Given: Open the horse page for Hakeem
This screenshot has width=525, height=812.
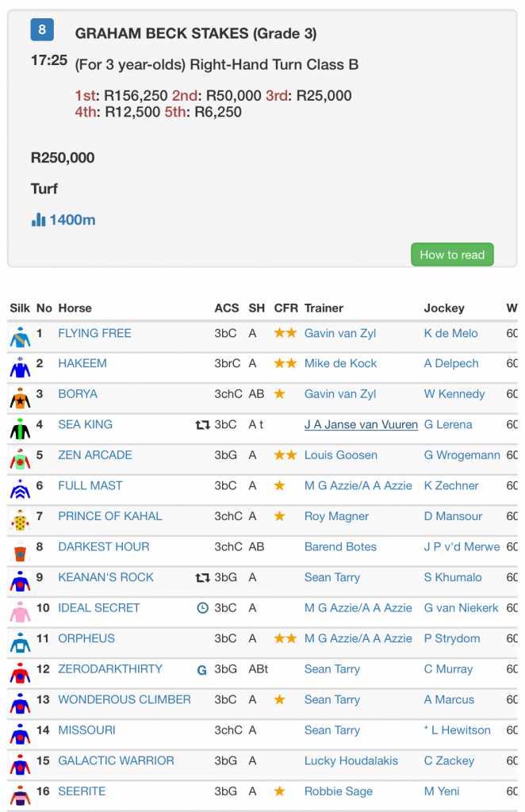Looking at the screenshot, I should pos(82,364).
